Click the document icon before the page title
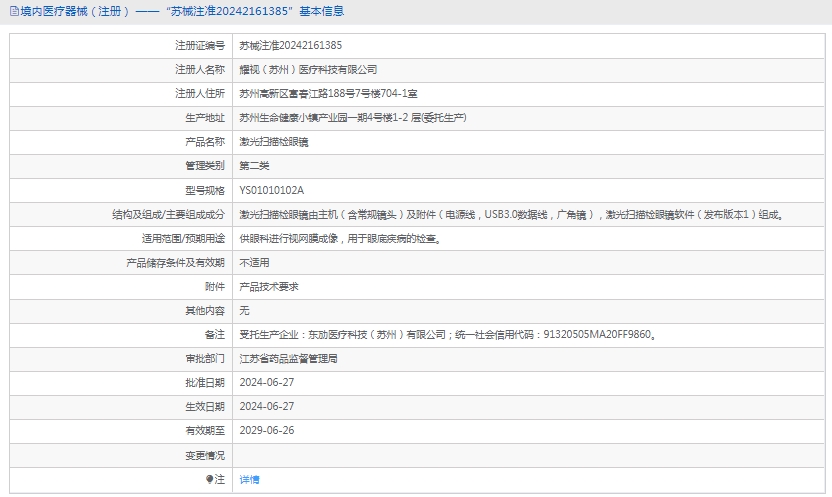The image size is (832, 497). pyautogui.click(x=11, y=12)
